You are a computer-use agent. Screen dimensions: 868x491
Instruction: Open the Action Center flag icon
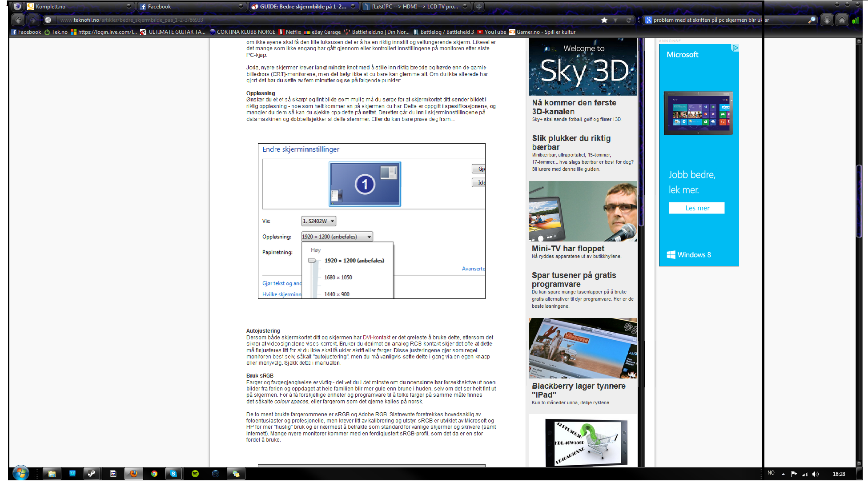pos(794,474)
